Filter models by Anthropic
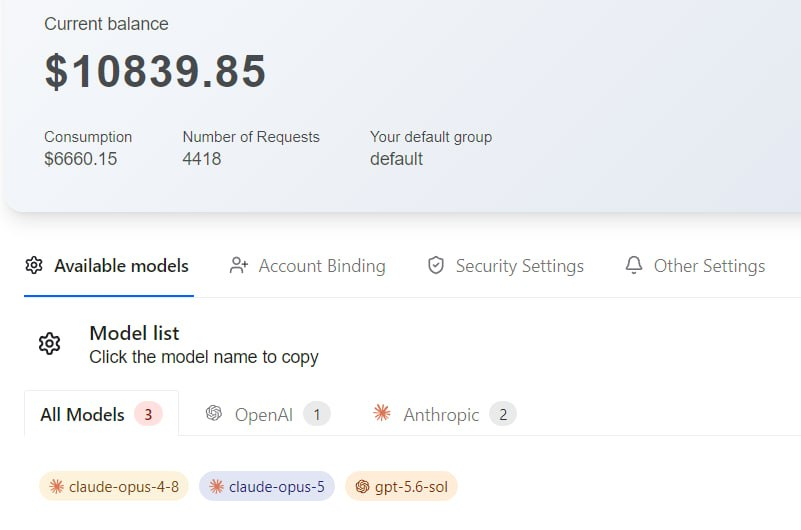 click(x=444, y=414)
